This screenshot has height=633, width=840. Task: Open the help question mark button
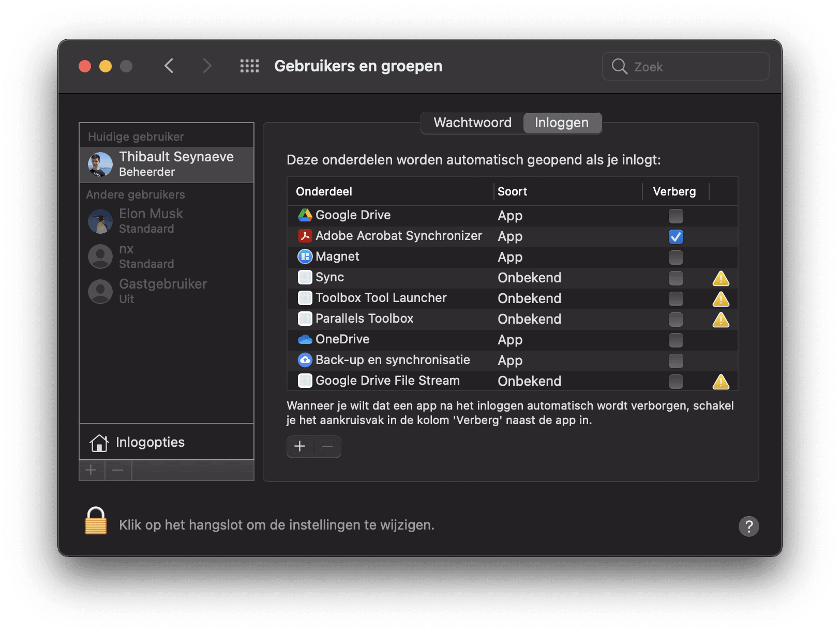pos(748,526)
